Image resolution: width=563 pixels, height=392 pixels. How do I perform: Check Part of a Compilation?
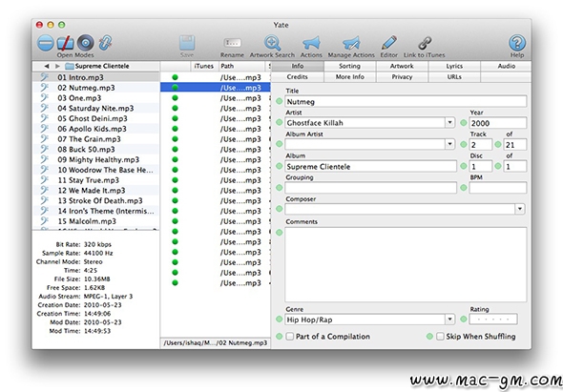[x=290, y=337]
